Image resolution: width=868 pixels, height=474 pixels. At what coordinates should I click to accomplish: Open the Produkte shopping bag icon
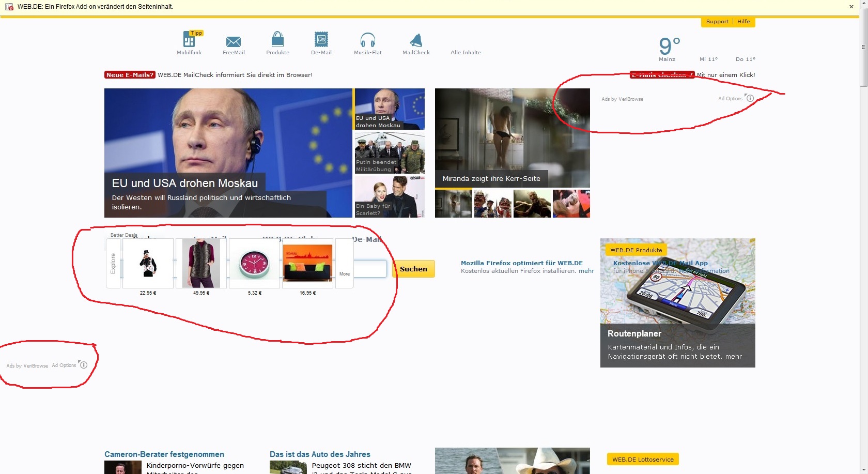(x=277, y=40)
